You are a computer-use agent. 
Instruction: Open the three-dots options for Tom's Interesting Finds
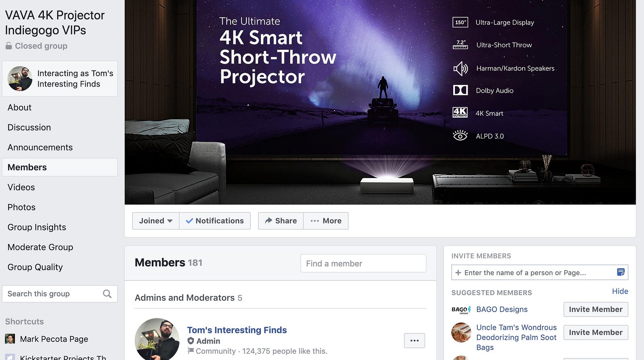pos(415,341)
